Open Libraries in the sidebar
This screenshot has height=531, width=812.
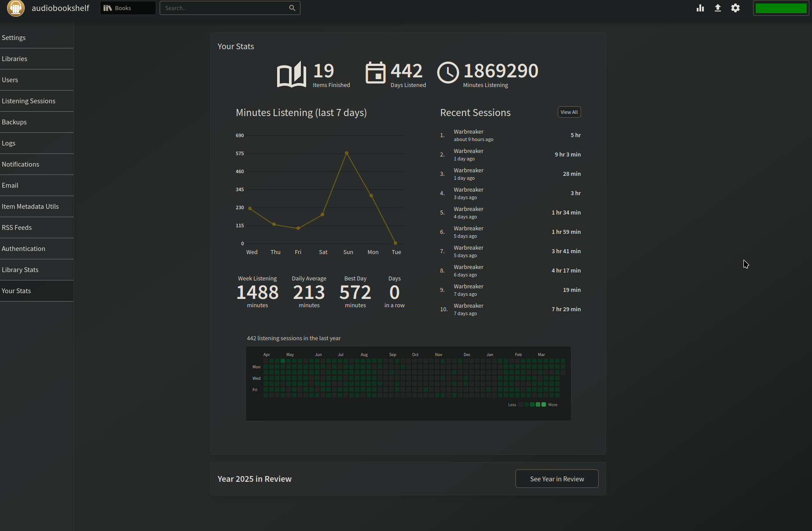37,59
